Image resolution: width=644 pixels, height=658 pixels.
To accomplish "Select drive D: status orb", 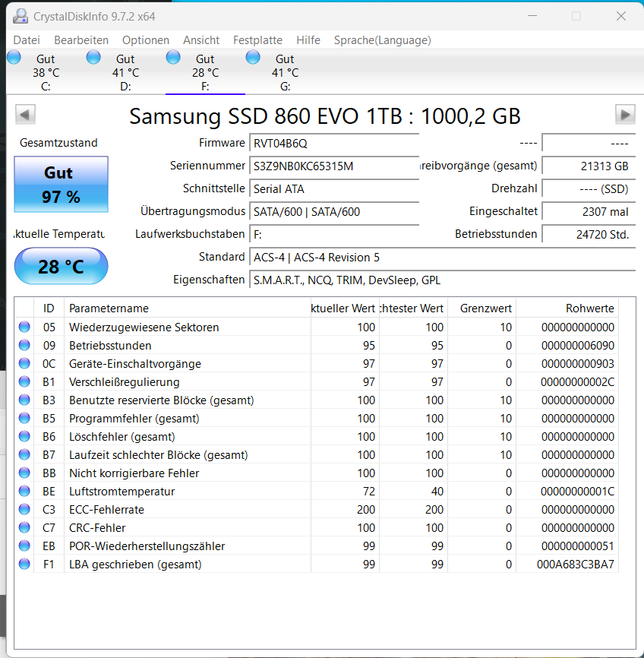I will (93, 57).
